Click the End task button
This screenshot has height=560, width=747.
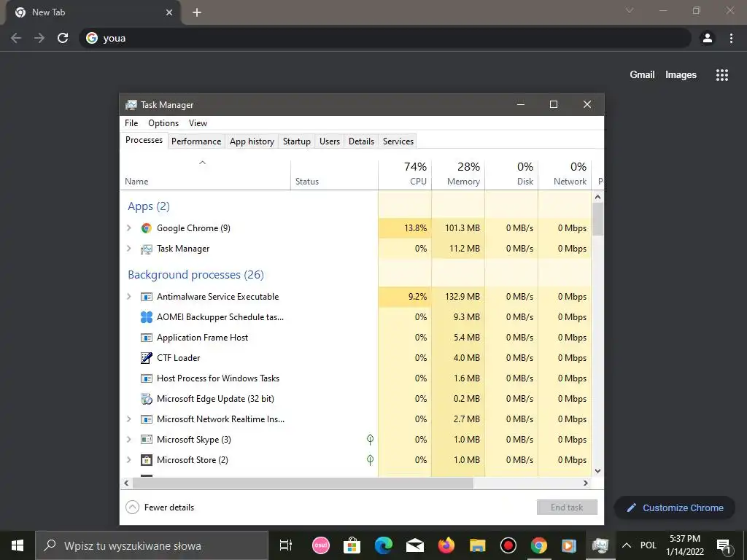click(567, 507)
